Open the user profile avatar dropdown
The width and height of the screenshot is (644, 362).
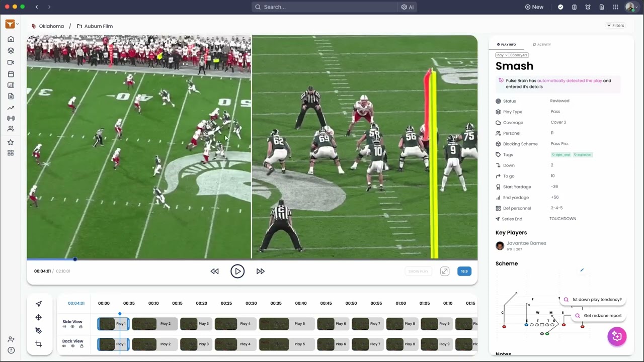631,7
